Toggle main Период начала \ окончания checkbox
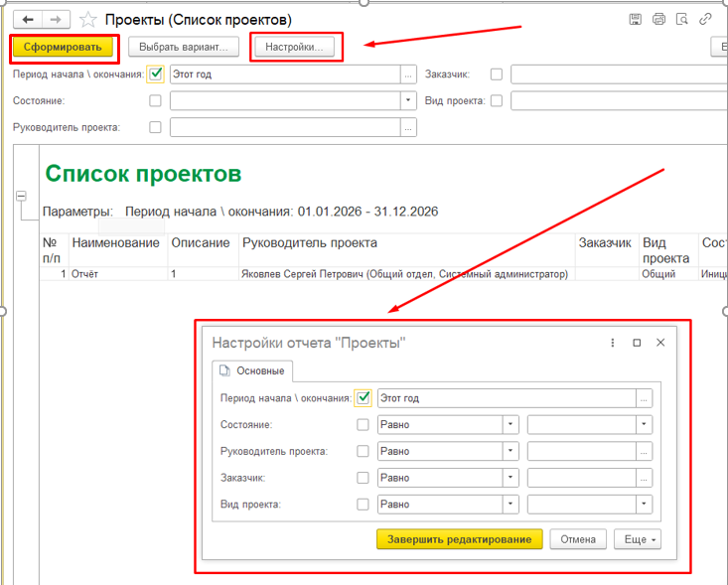Screen dimensions: 728x585 click(x=156, y=74)
